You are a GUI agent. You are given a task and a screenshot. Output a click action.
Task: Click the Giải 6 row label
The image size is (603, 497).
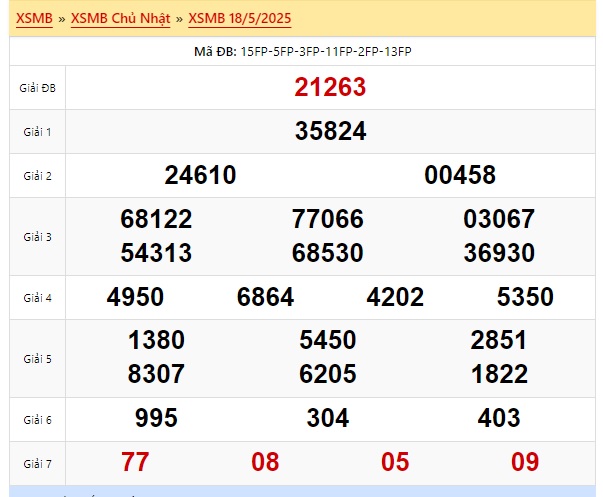pyautogui.click(x=37, y=420)
